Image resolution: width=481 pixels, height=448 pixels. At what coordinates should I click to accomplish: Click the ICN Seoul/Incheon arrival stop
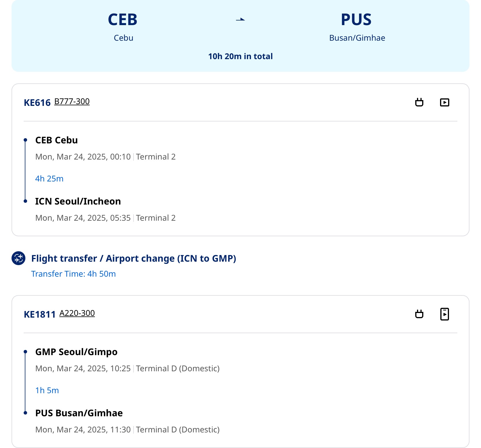point(78,201)
